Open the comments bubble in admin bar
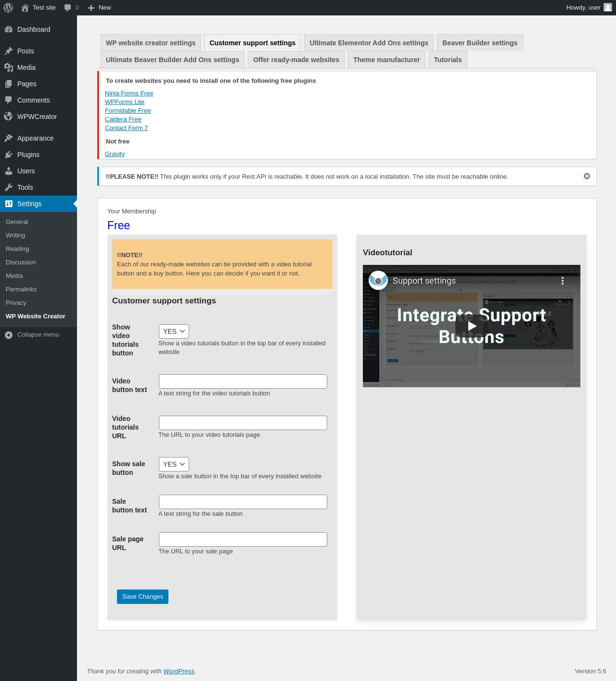 click(67, 8)
